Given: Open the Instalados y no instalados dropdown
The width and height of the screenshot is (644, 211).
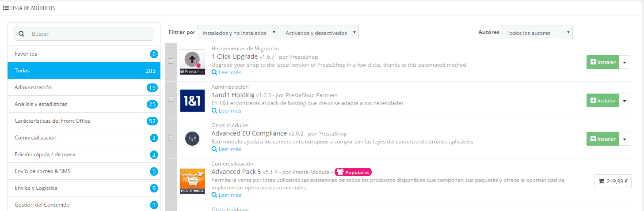Looking at the screenshot, I should [238, 33].
